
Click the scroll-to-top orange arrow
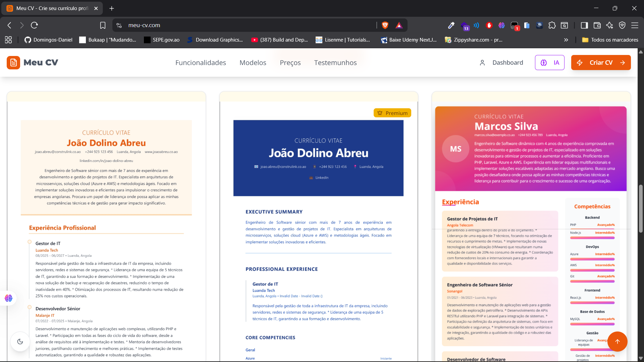click(618, 341)
